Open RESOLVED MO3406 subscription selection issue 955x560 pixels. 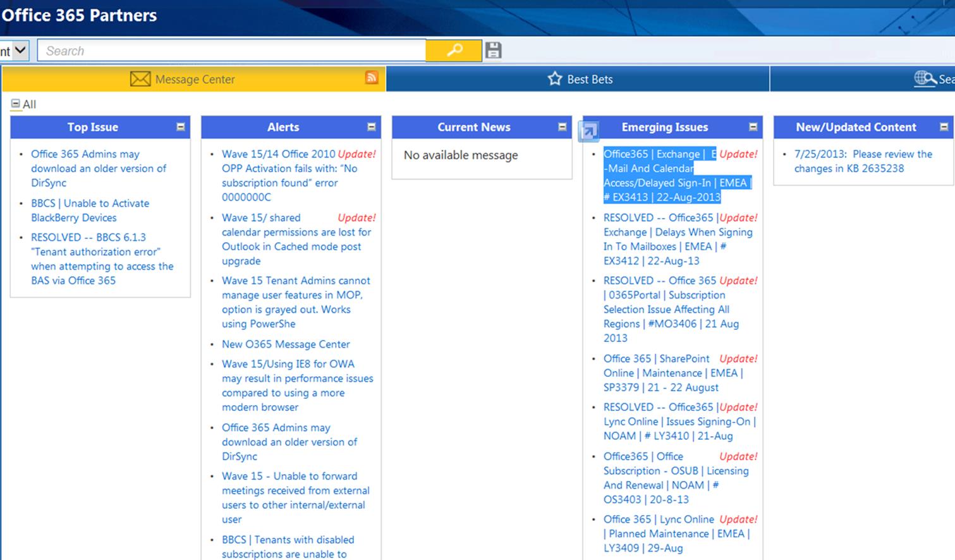click(671, 309)
